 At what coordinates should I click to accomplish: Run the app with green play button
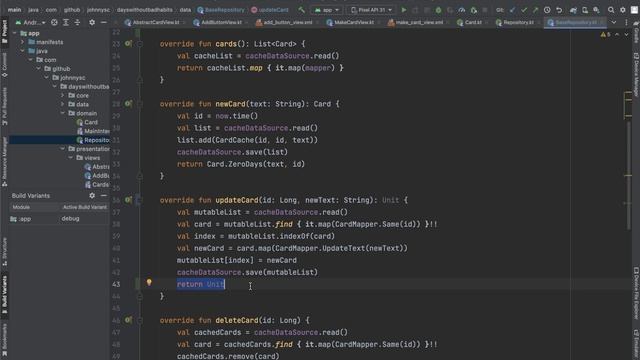[404, 10]
